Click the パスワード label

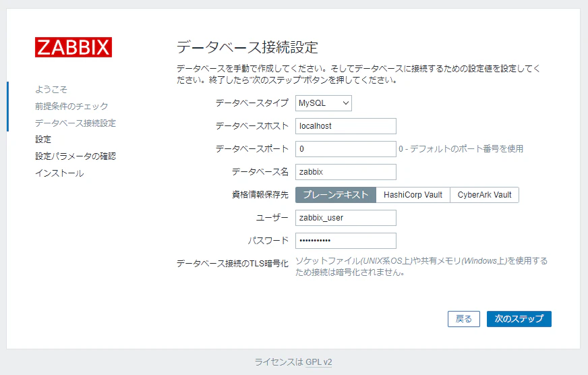[268, 240]
